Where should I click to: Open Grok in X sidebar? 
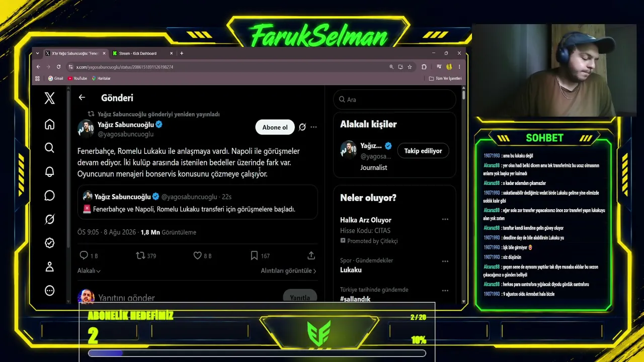pyautogui.click(x=49, y=219)
